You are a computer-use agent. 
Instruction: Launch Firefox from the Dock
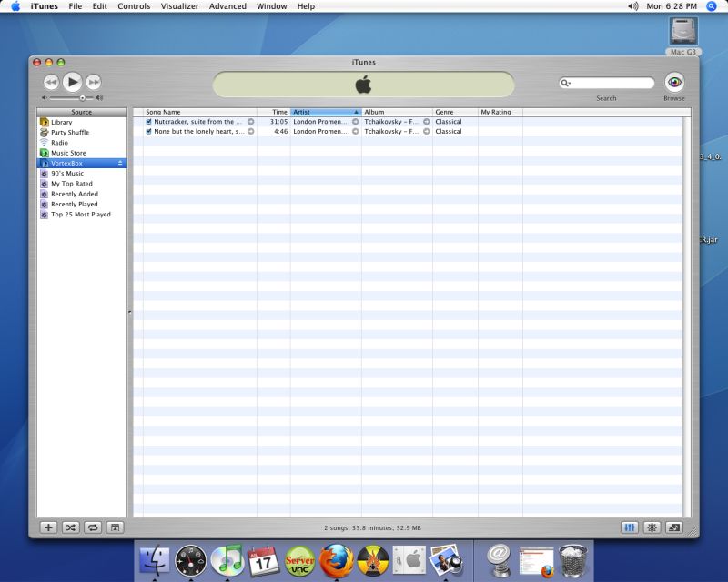(337, 561)
